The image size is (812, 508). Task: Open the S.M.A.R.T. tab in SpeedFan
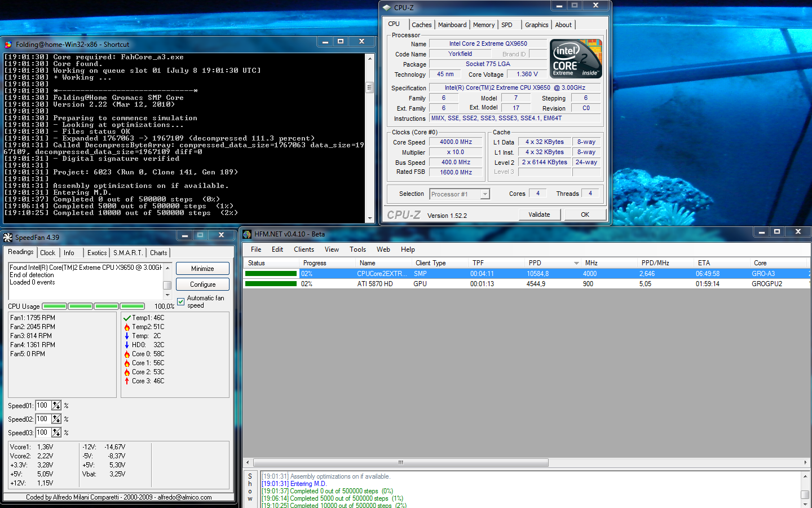pos(127,253)
